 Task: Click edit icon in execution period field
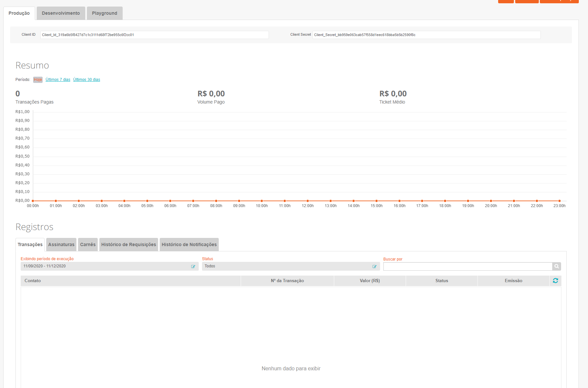[x=193, y=266]
